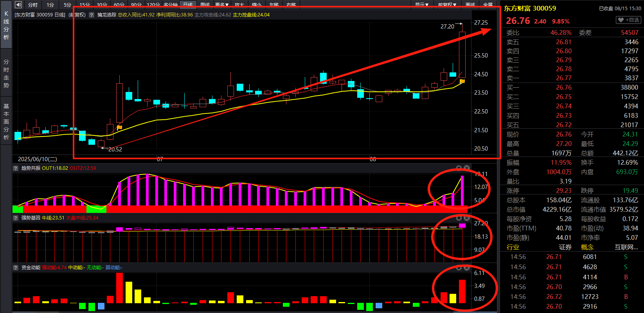Viewport: 644px width, 313px height.
Task: Select the 120分 chart period
Action: point(153,5)
